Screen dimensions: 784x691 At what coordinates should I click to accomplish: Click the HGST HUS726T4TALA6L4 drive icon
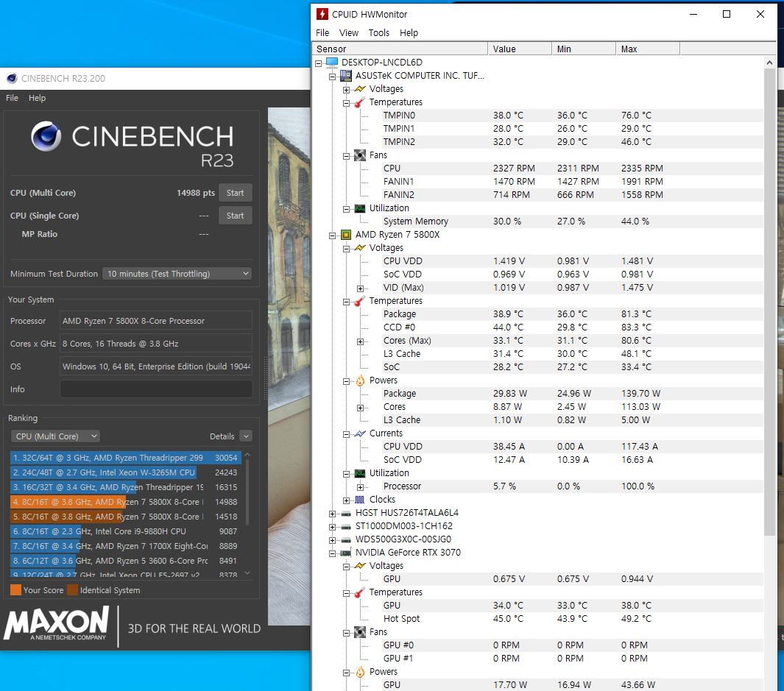pos(346,513)
